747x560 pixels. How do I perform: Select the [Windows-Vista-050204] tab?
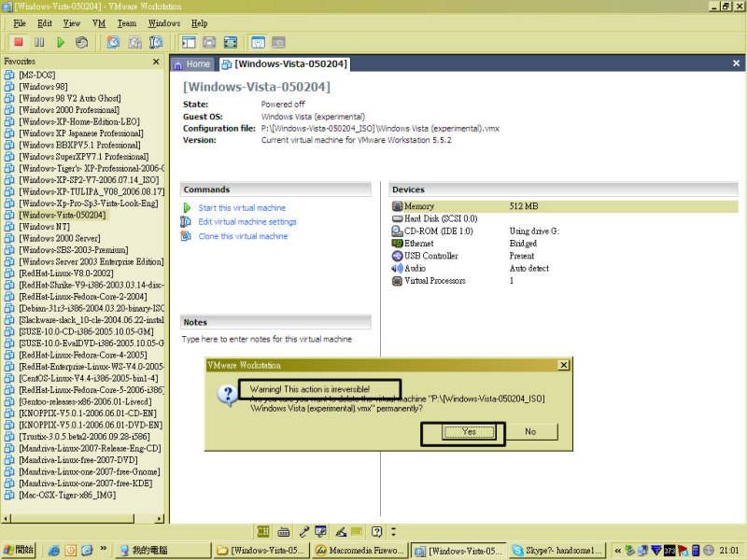click(x=285, y=63)
